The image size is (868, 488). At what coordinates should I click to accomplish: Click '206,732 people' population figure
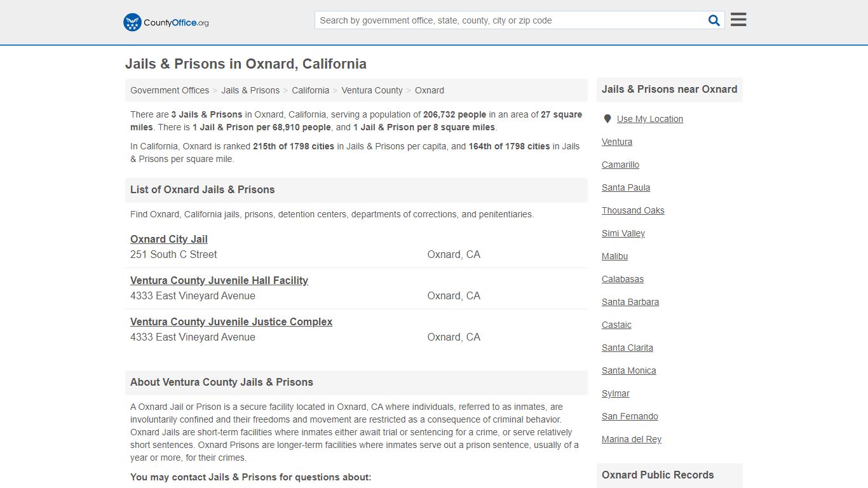point(455,114)
